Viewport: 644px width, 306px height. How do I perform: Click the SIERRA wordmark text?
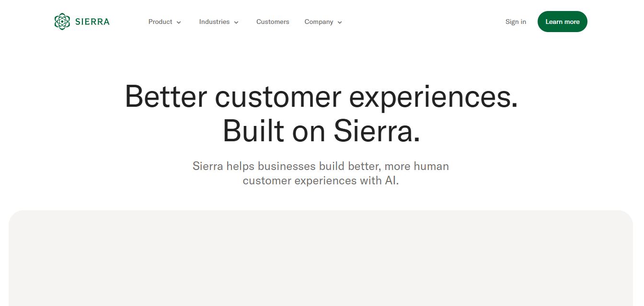(92, 22)
